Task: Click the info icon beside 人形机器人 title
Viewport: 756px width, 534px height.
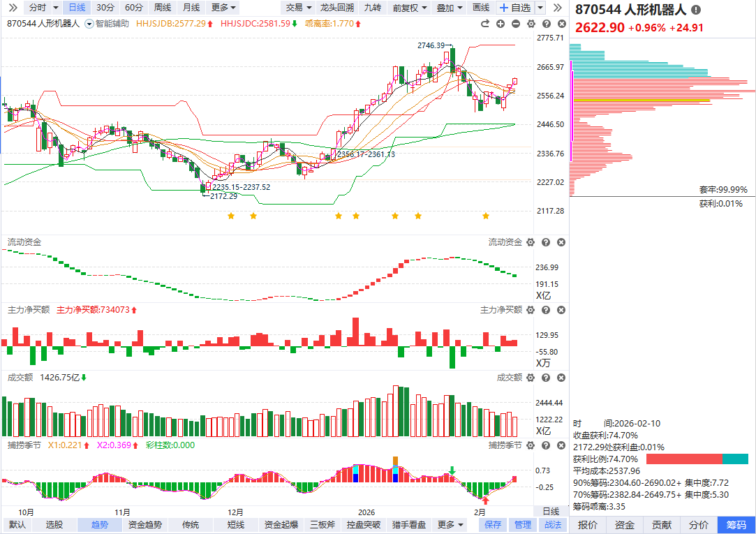Action: click(x=696, y=10)
